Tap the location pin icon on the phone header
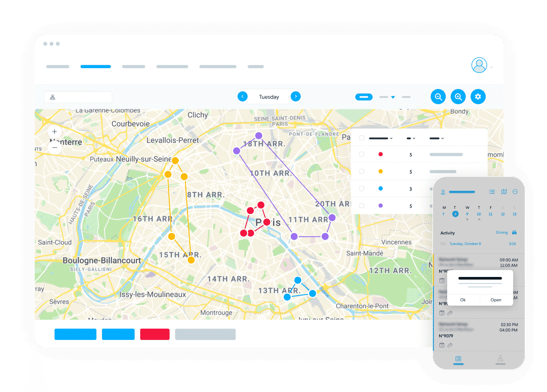The width and height of the screenshot is (547, 392). point(443,192)
